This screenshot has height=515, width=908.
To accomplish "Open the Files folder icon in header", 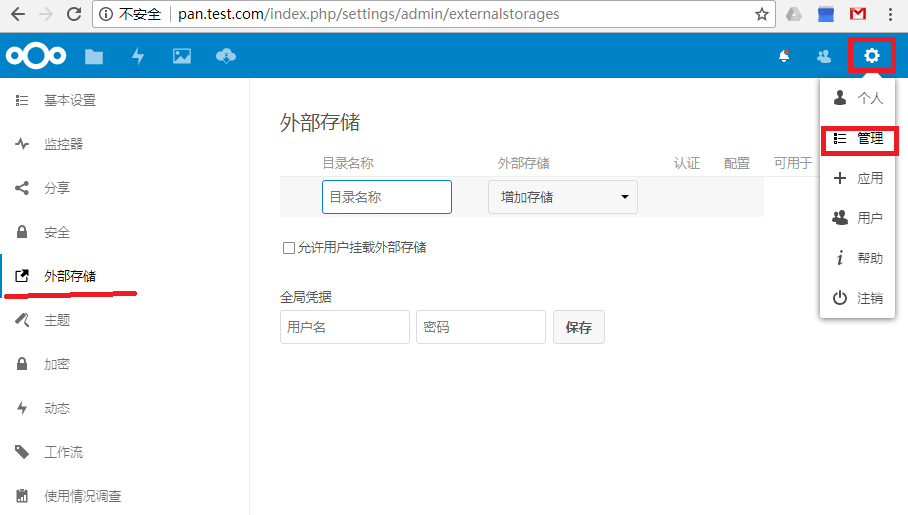I will coord(94,57).
